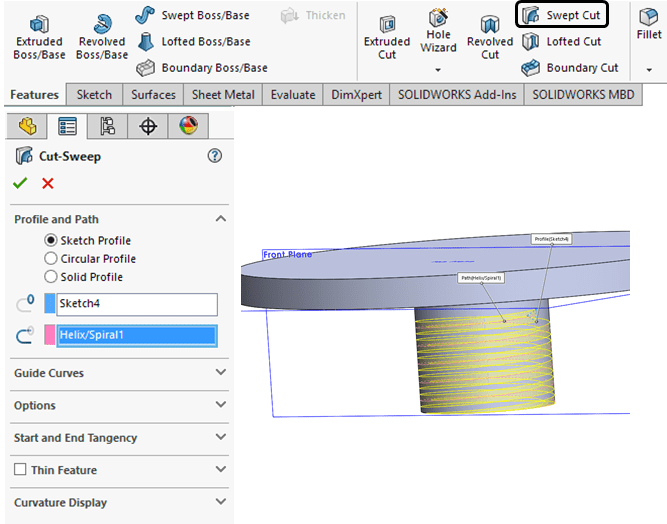Switch to the Sketch tab
The image size is (667, 524).
coord(94,95)
